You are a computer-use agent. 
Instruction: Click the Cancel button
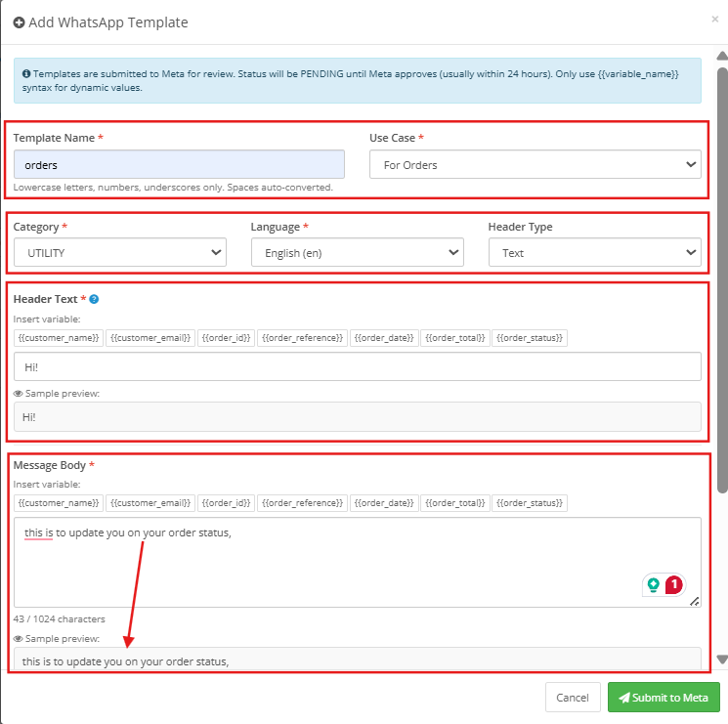573,697
